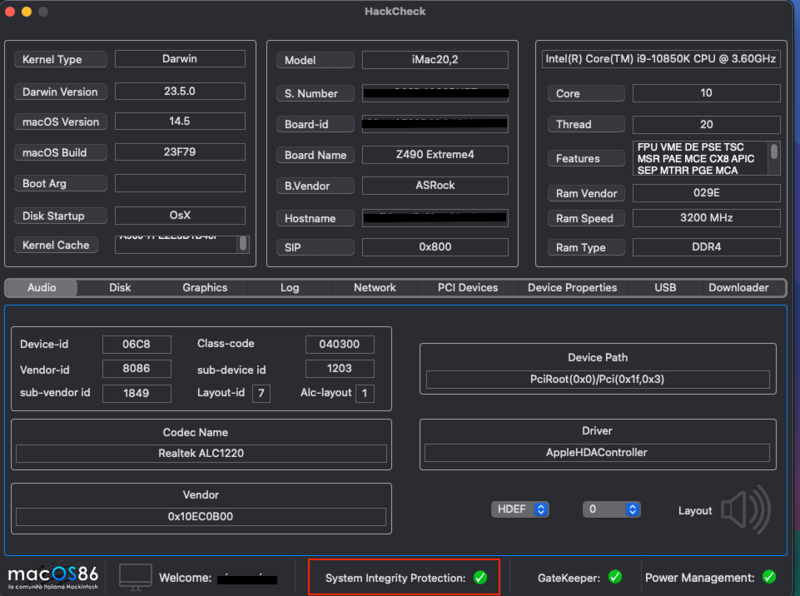
Task: Click the Kernel Type button
Action: coord(60,59)
